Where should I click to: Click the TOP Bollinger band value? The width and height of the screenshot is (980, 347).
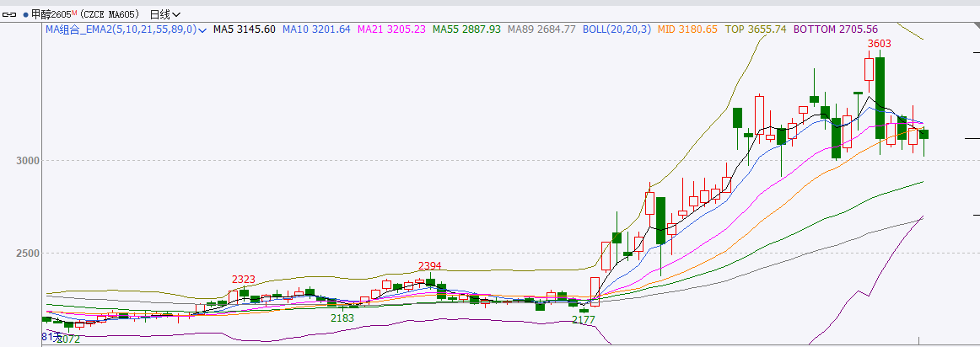[x=756, y=29]
